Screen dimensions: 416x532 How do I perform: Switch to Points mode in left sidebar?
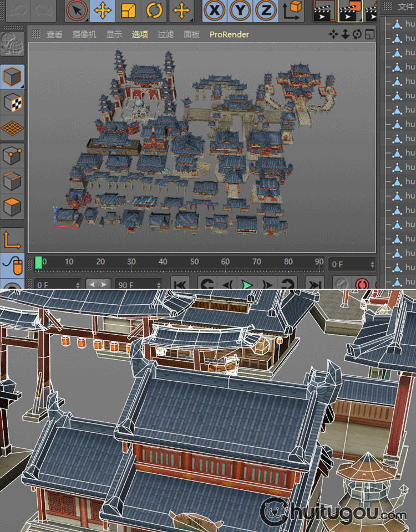pyautogui.click(x=12, y=156)
